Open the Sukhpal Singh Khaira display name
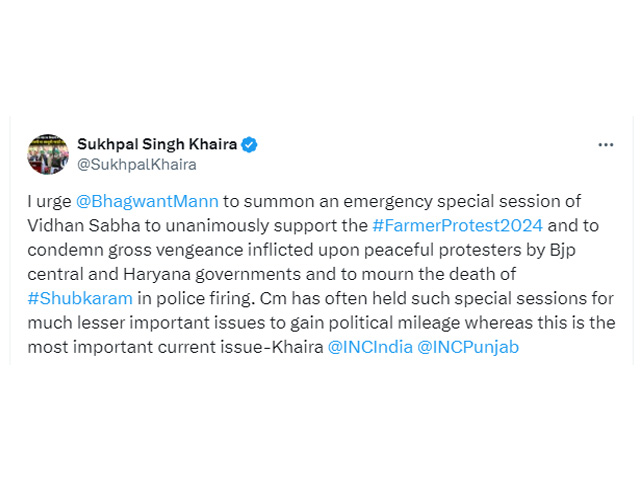Viewport: 640px width, 480px height. [x=157, y=144]
